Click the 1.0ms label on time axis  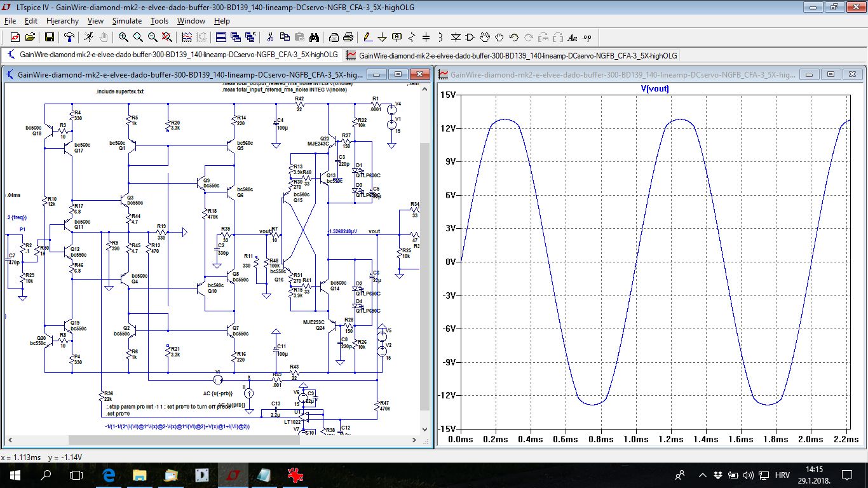tap(635, 439)
